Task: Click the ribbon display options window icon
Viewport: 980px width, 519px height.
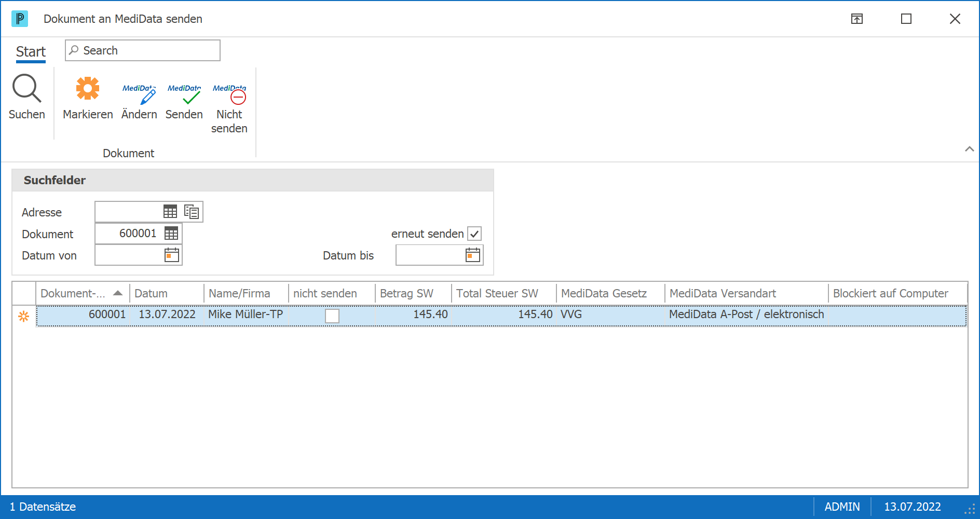Action: pyautogui.click(x=857, y=19)
